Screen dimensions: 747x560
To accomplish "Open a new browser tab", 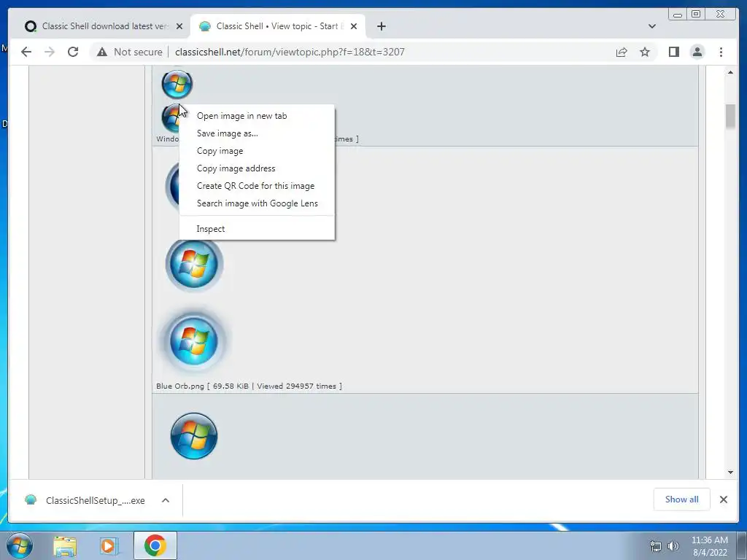I will (381, 26).
